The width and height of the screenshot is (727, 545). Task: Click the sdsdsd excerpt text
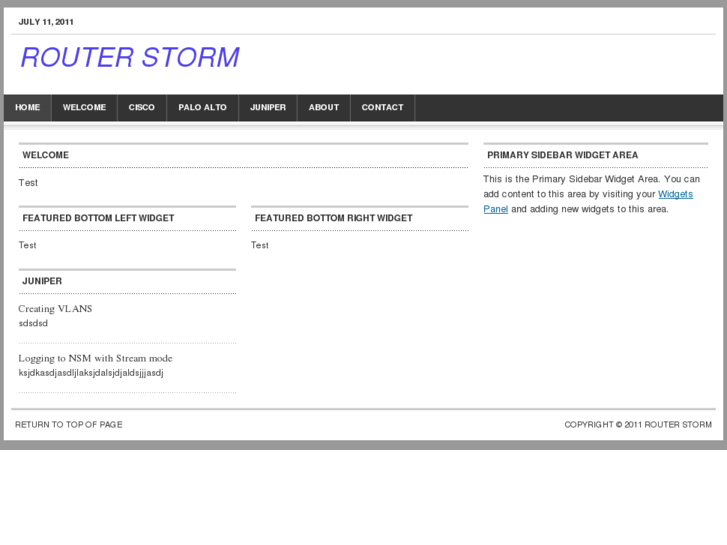point(33,323)
